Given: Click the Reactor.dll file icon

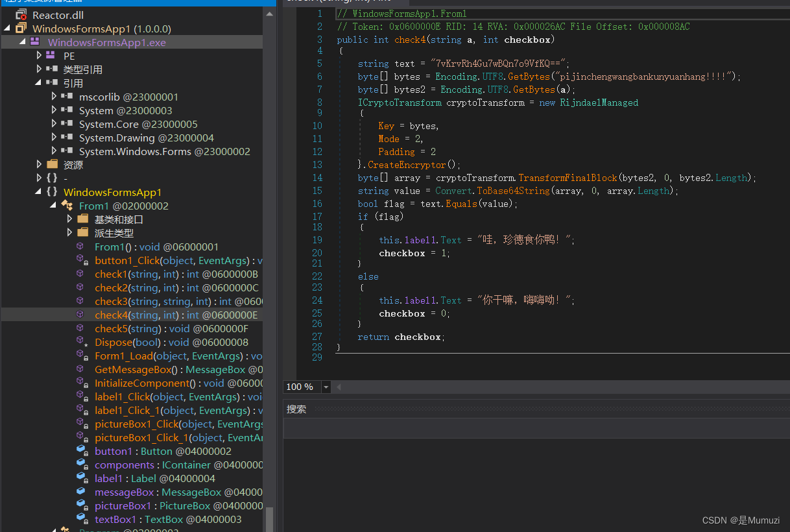Looking at the screenshot, I should click(21, 15).
